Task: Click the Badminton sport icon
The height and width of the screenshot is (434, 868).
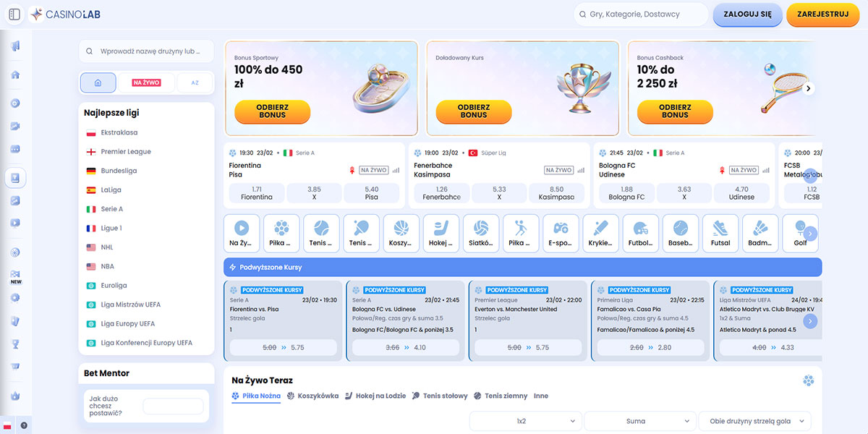Action: tap(760, 233)
